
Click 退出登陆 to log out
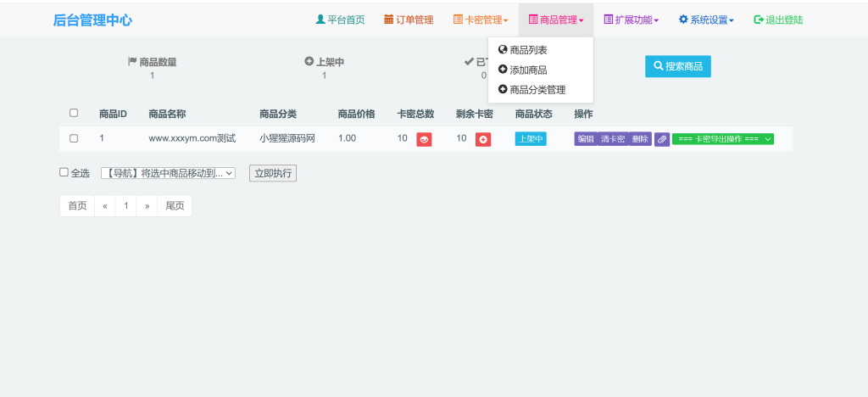pos(778,20)
